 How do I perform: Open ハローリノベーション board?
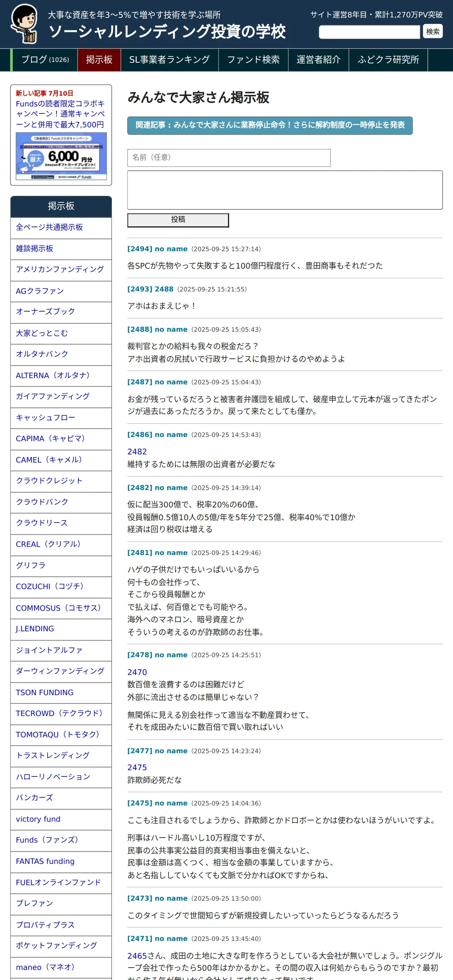click(x=61, y=777)
